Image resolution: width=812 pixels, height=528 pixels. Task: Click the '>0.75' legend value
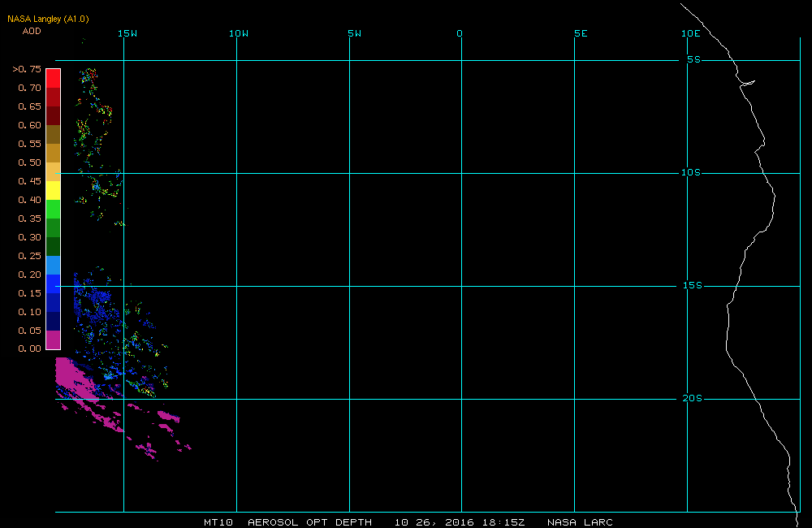point(27,69)
